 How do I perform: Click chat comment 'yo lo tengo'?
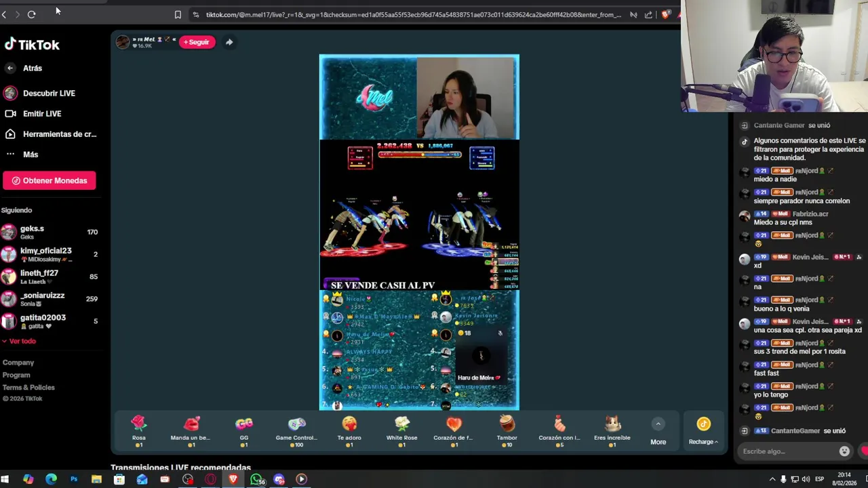(771, 394)
